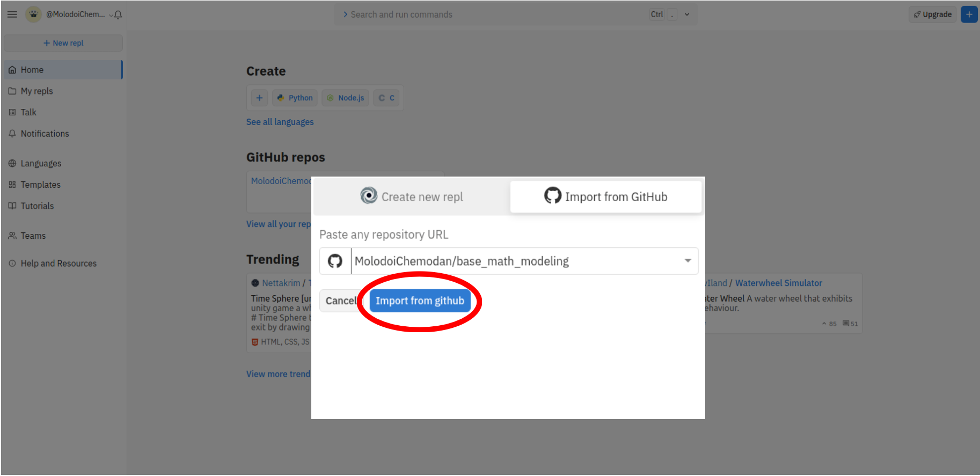
Task: Click the HTML, CSS, JS language tag
Action: click(x=281, y=342)
